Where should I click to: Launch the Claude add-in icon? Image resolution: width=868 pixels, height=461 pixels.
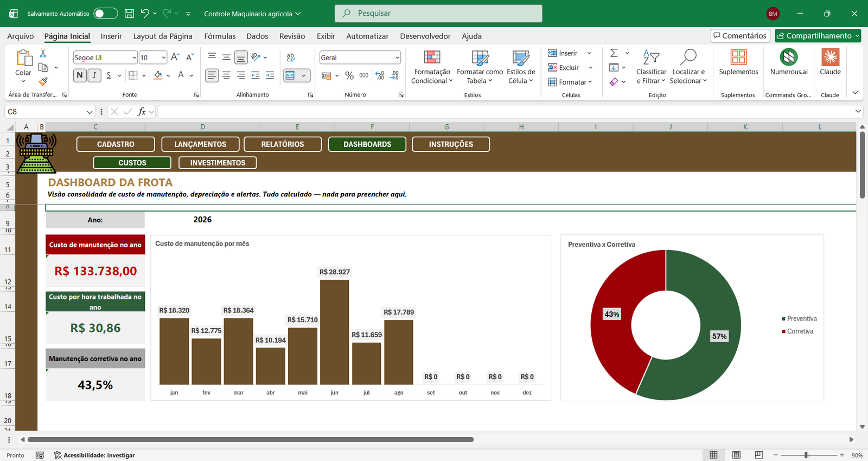point(830,57)
